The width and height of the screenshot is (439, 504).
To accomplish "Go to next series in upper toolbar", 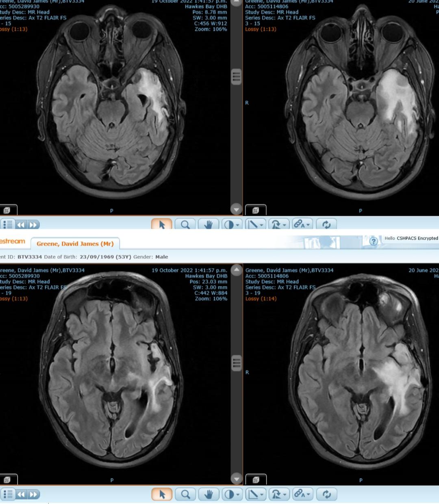I will (34, 224).
